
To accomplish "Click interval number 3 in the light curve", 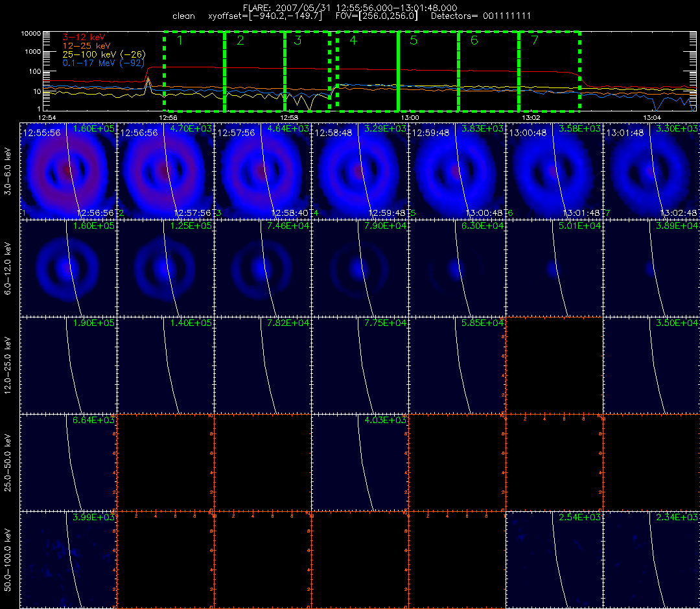I will tap(297, 41).
